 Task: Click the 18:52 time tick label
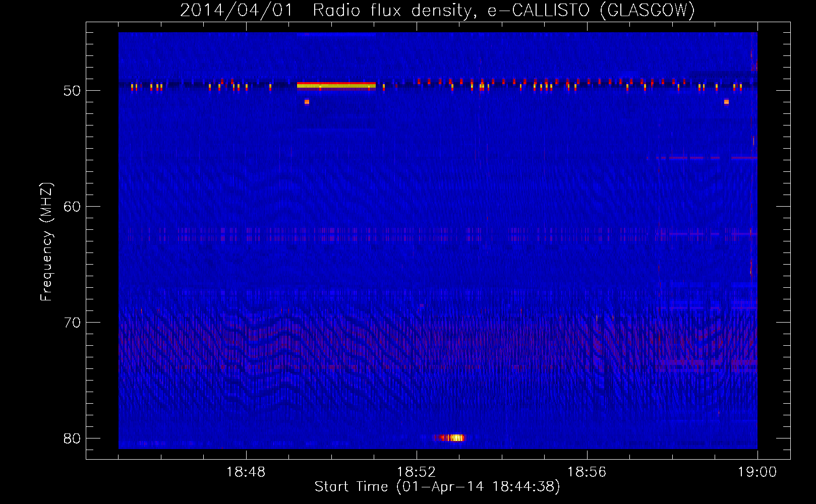(416, 472)
